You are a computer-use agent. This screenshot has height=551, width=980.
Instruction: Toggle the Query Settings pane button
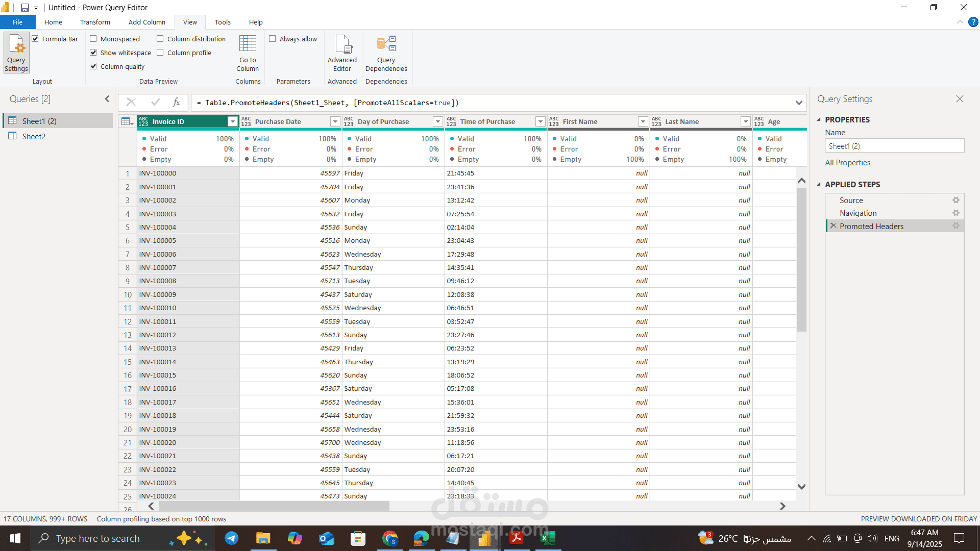click(x=16, y=53)
